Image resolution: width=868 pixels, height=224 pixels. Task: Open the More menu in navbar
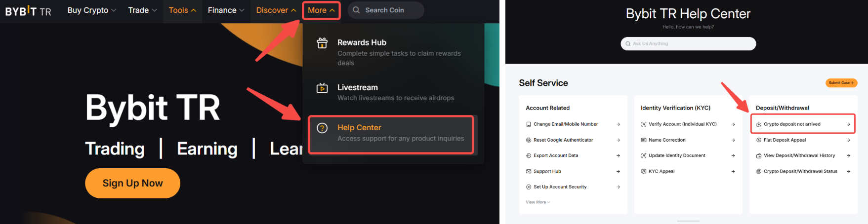tap(321, 10)
